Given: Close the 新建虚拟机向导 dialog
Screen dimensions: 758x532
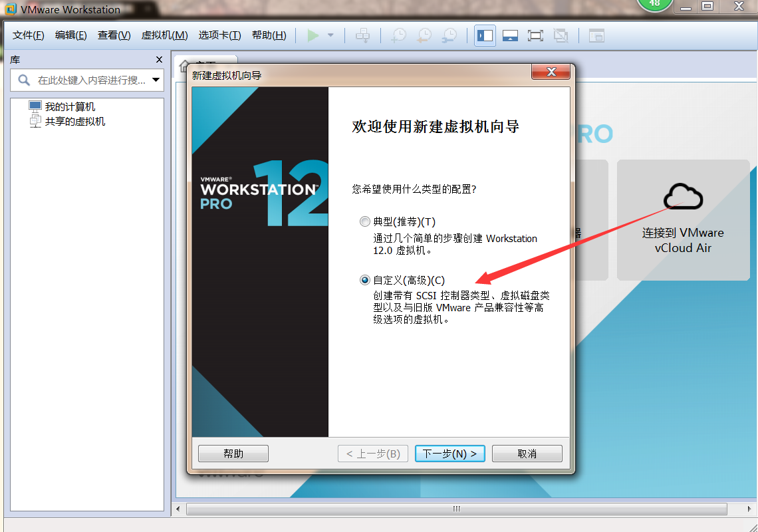Looking at the screenshot, I should pos(551,72).
